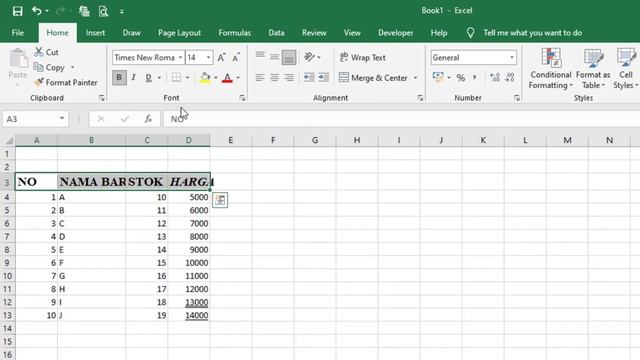Open Quick Analysis button near the table
This screenshot has height=360, width=640.
click(220, 200)
